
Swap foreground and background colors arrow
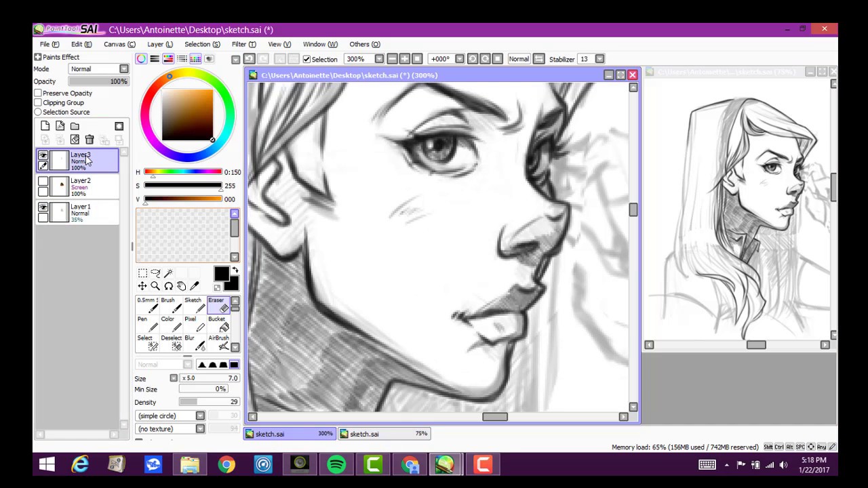pos(235,270)
